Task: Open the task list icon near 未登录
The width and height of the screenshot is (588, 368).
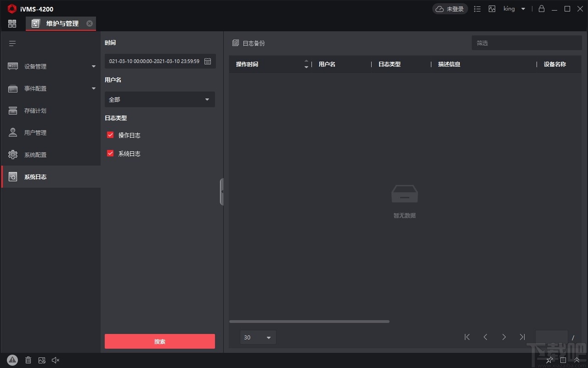Action: coord(477,9)
